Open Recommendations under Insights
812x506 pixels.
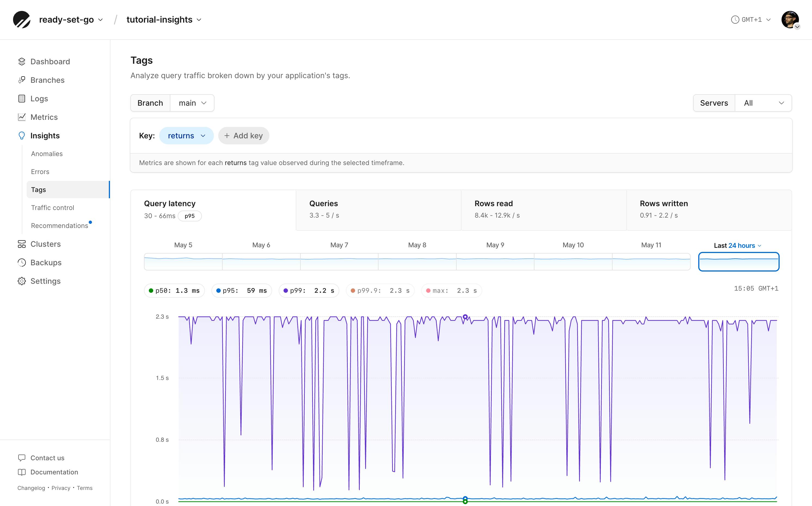point(60,225)
